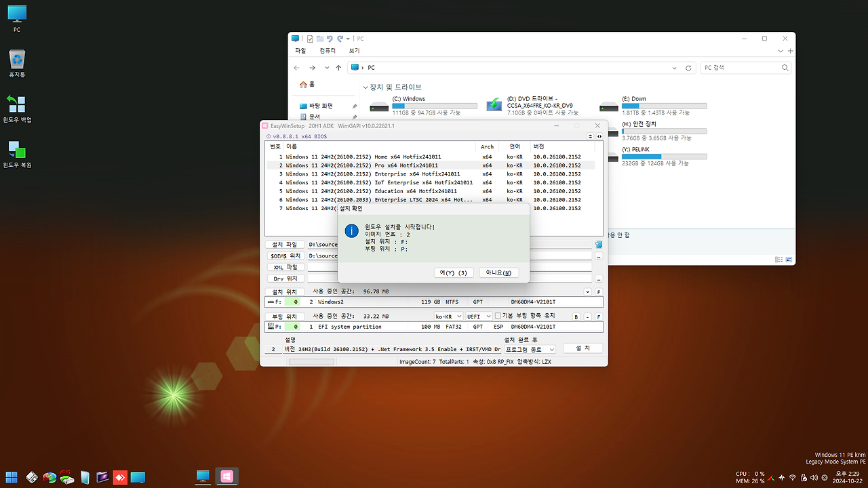Open the 프로그램 종료 after-install dropdown
Image resolution: width=868 pixels, height=488 pixels.
(x=530, y=349)
